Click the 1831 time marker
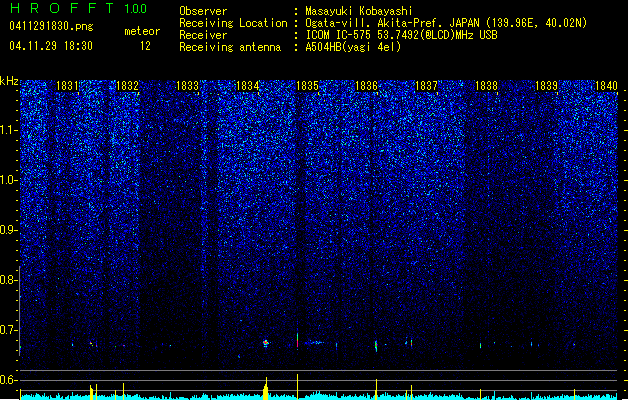 tap(67, 85)
